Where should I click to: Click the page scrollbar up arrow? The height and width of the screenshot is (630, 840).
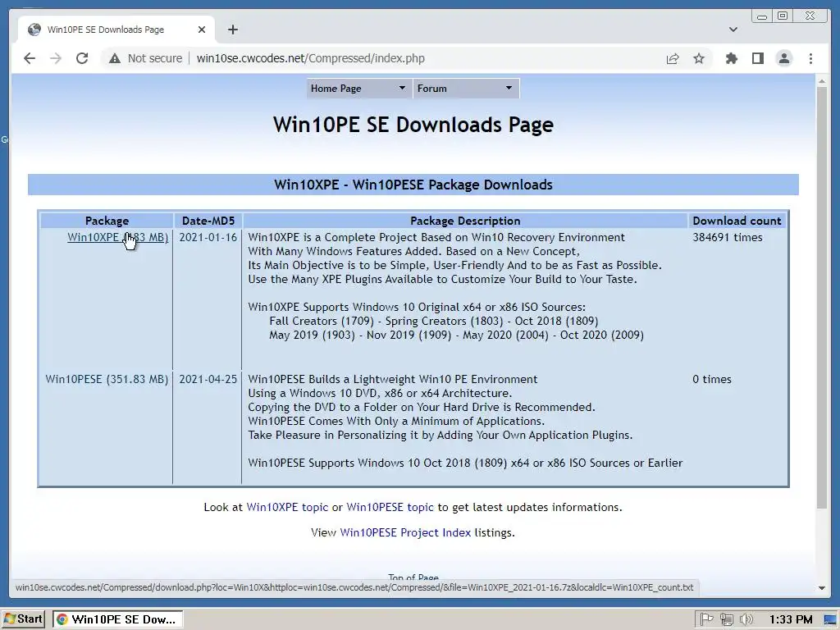coord(822,81)
